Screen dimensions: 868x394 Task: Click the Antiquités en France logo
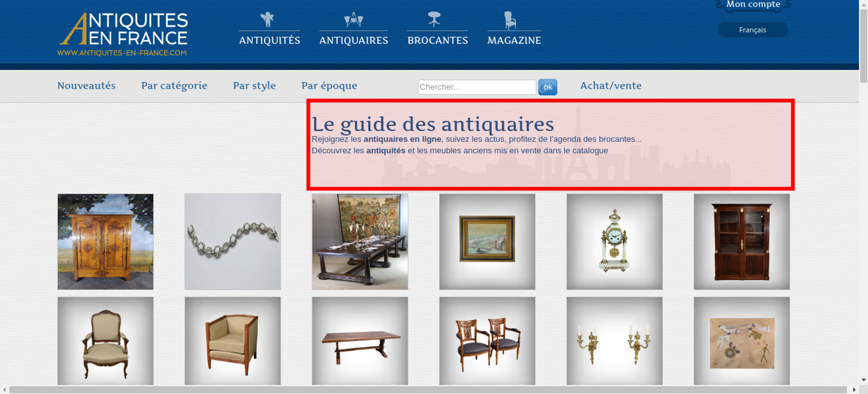pyautogui.click(x=123, y=34)
